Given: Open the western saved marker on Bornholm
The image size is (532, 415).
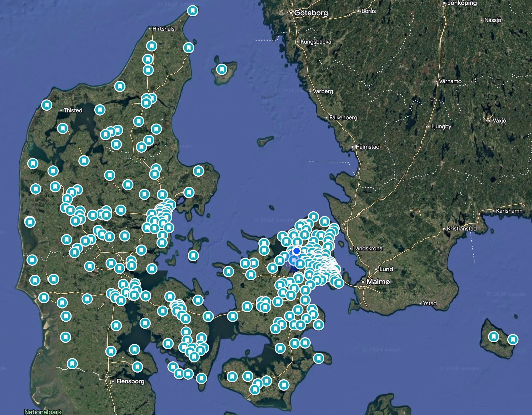Looking at the screenshot, I should (494, 337).
